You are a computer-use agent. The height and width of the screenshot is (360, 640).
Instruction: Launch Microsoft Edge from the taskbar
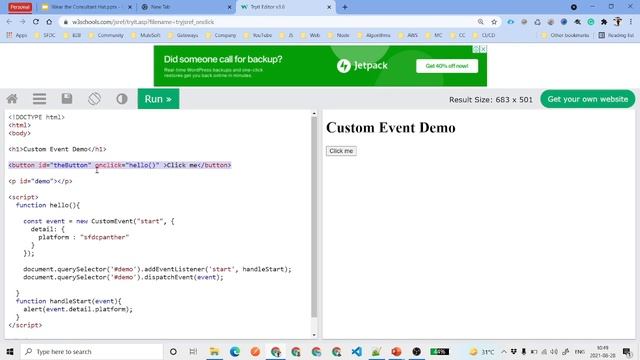pyautogui.click(x=235, y=351)
